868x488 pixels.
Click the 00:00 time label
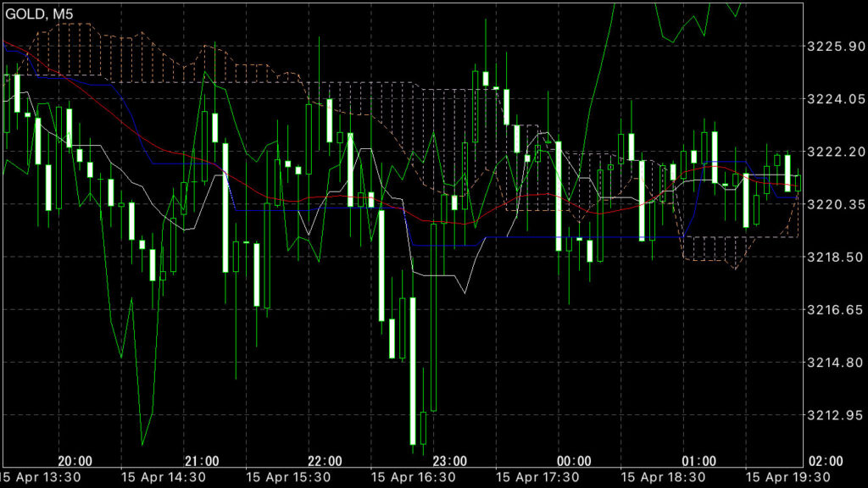(x=574, y=461)
